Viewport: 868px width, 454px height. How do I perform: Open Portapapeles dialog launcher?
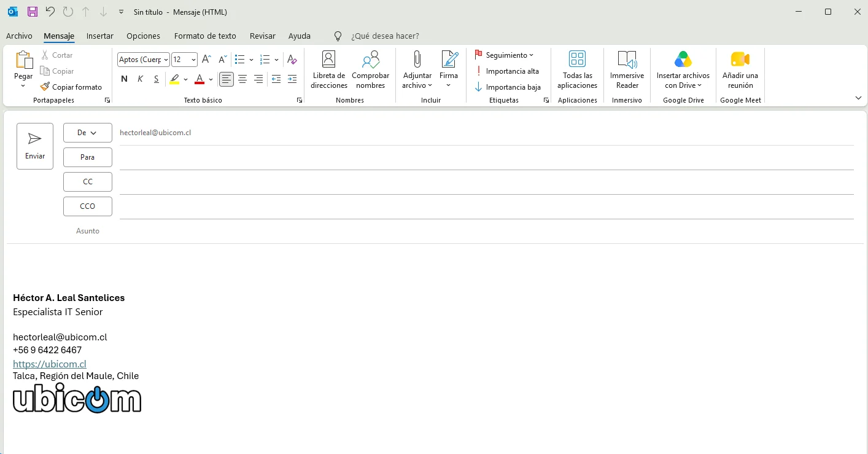click(x=107, y=100)
